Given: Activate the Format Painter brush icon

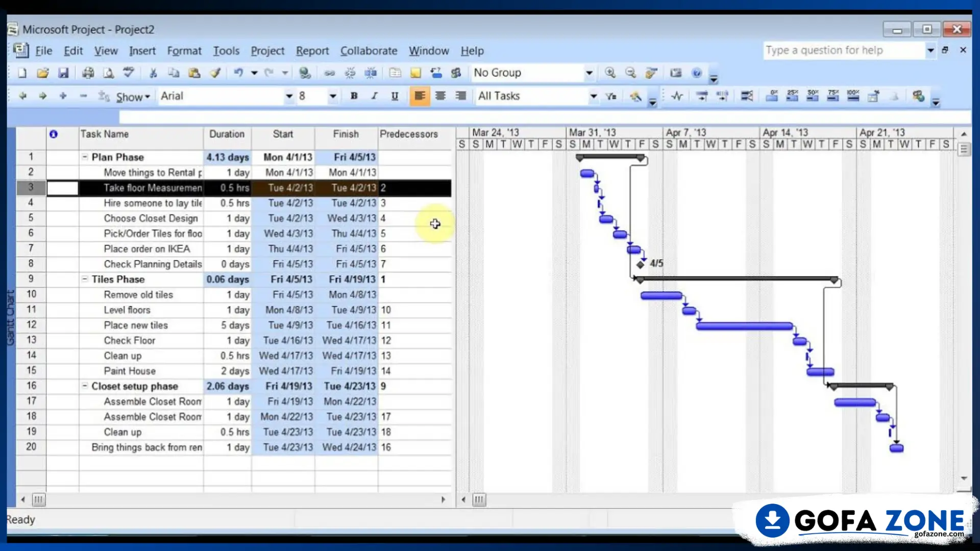Looking at the screenshot, I should point(215,73).
